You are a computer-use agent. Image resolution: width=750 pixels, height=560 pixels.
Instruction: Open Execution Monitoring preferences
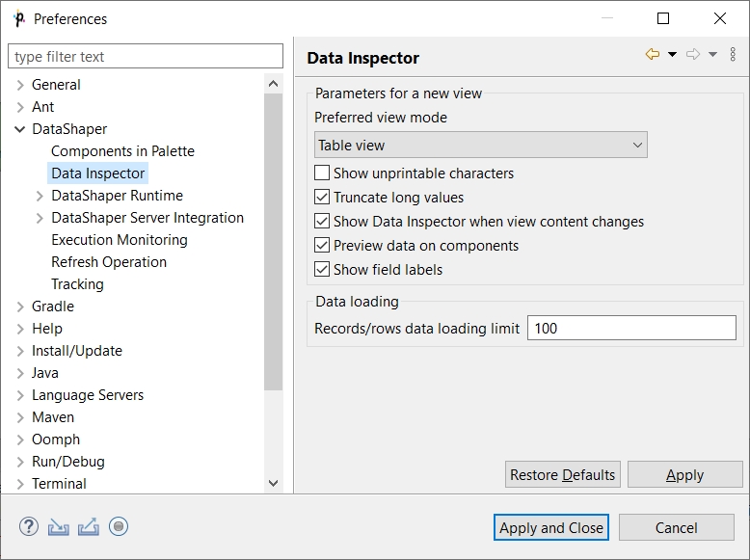[120, 240]
